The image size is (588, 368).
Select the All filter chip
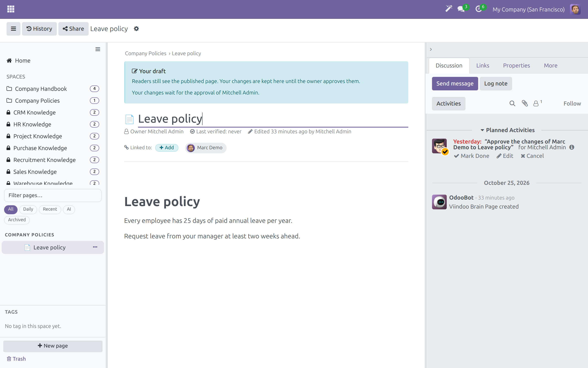[11, 209]
